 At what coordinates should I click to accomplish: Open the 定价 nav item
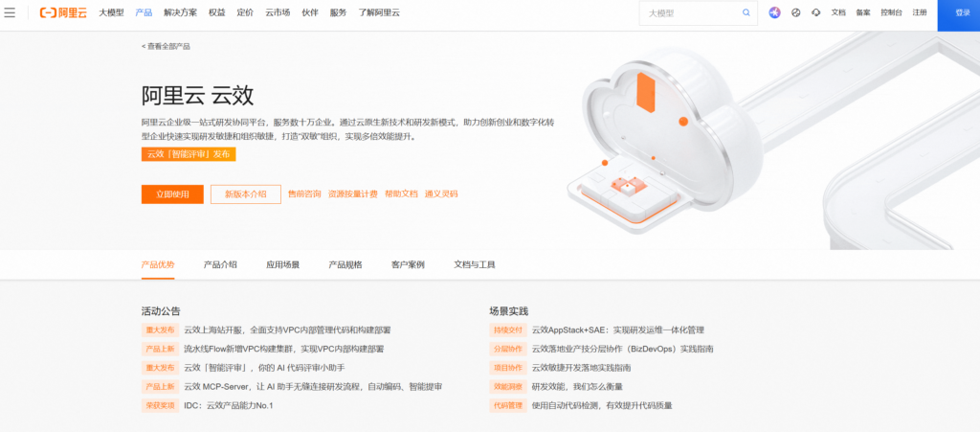pyautogui.click(x=245, y=12)
